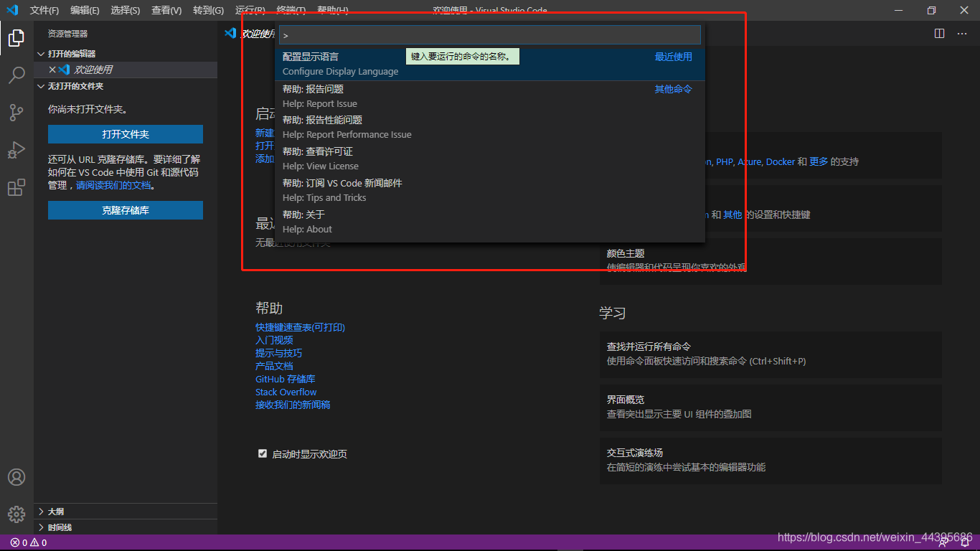Viewport: 980px width, 551px height.
Task: Open the Search view in activity bar
Action: coord(17,75)
